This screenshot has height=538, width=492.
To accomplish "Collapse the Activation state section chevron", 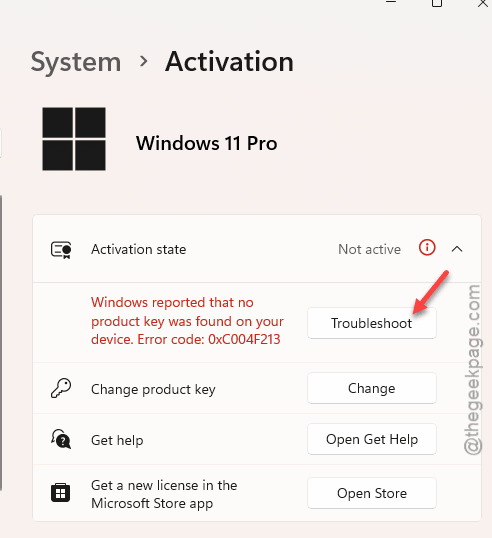I will click(457, 249).
